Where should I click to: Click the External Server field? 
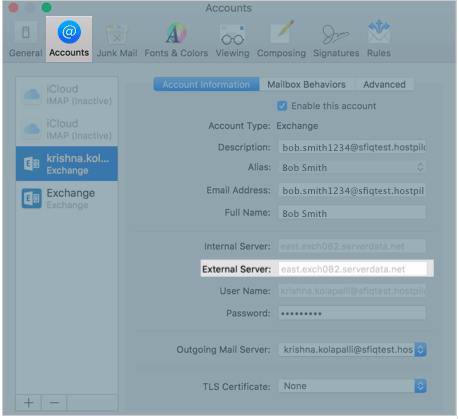[x=353, y=269]
